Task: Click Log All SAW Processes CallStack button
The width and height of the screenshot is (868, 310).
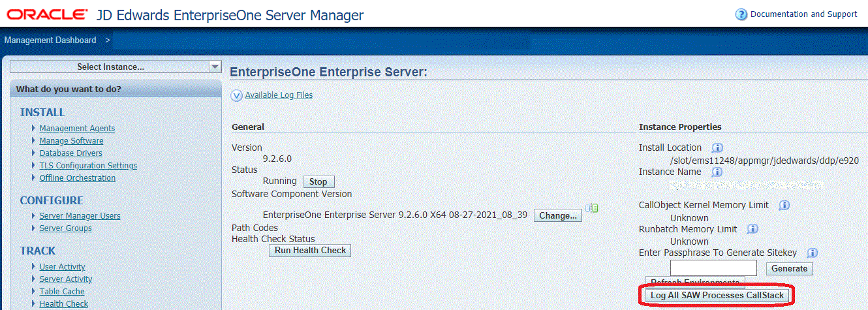Action: point(717,296)
